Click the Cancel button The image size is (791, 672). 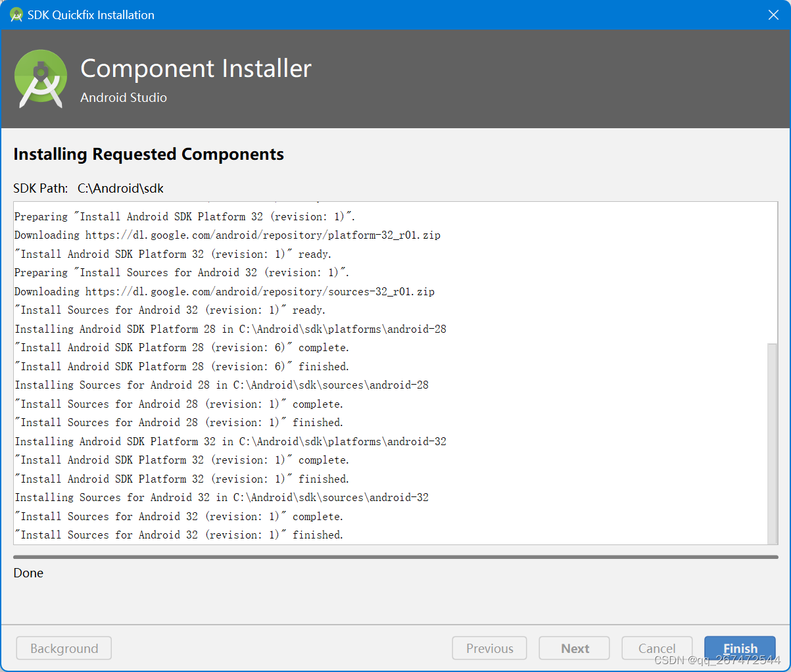point(657,648)
